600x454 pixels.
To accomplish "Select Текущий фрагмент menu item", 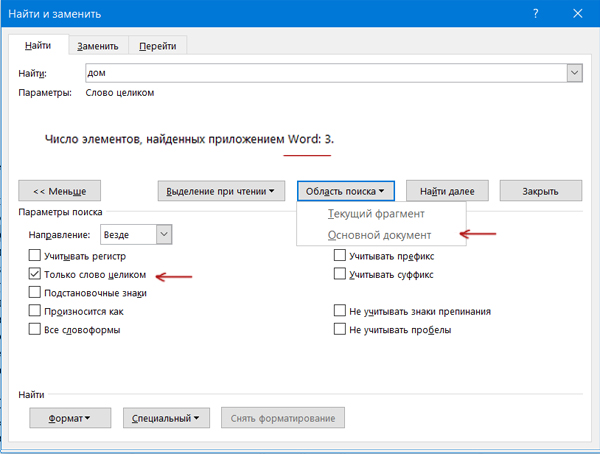I will pyautogui.click(x=376, y=214).
